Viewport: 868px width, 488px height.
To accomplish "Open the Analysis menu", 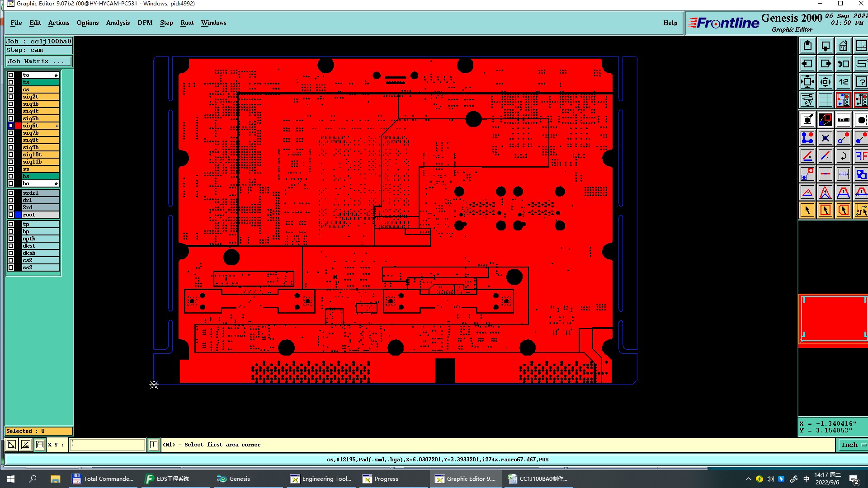I will [x=118, y=23].
